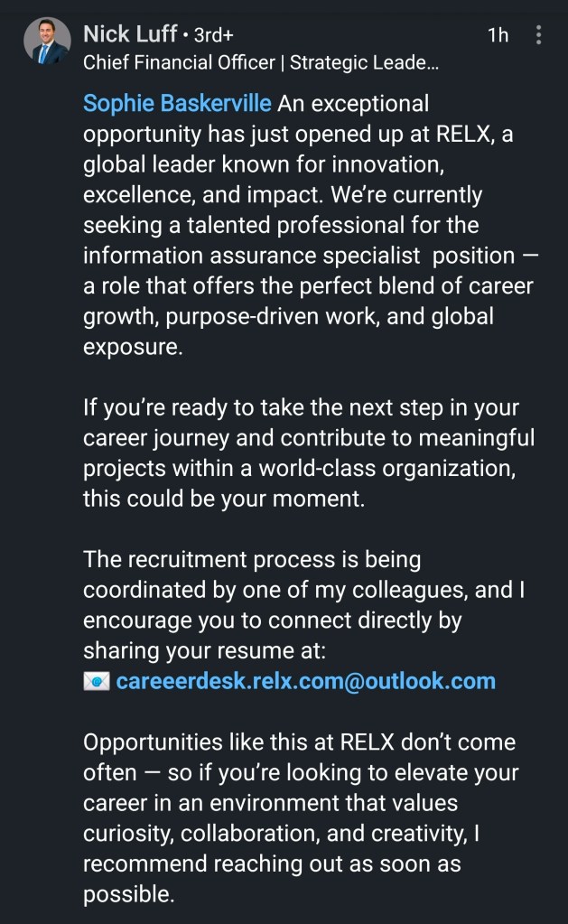Image resolution: width=568 pixels, height=924 pixels.
Task: Open the Sophie Baskerville mention link
Action: (177, 103)
